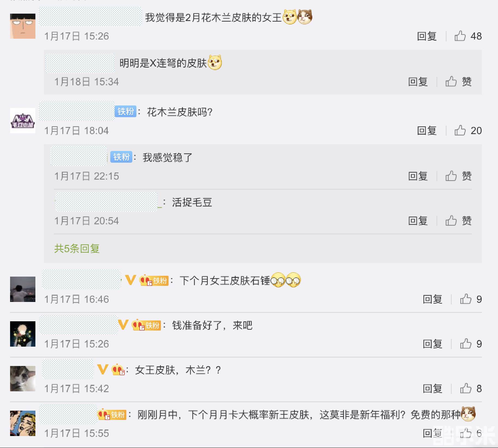Reply to the 活捉毛豆 comment
Screen dimensions: 498x448
pos(418,221)
